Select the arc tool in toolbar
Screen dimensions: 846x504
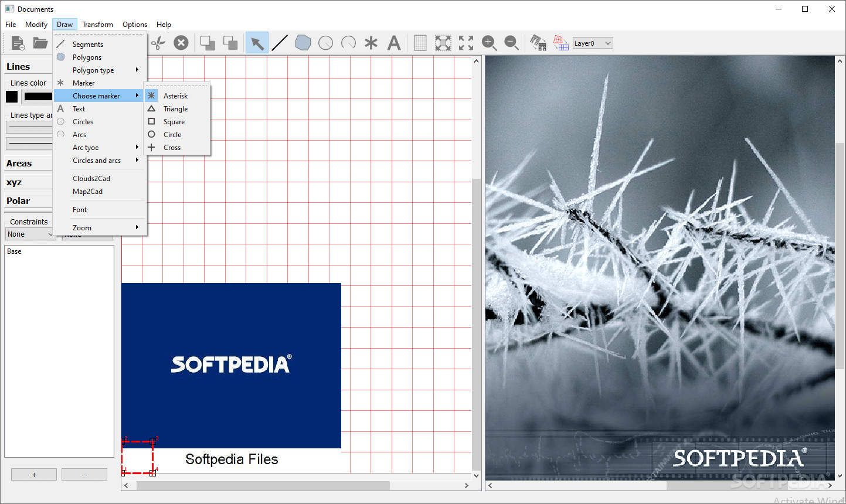click(x=348, y=43)
